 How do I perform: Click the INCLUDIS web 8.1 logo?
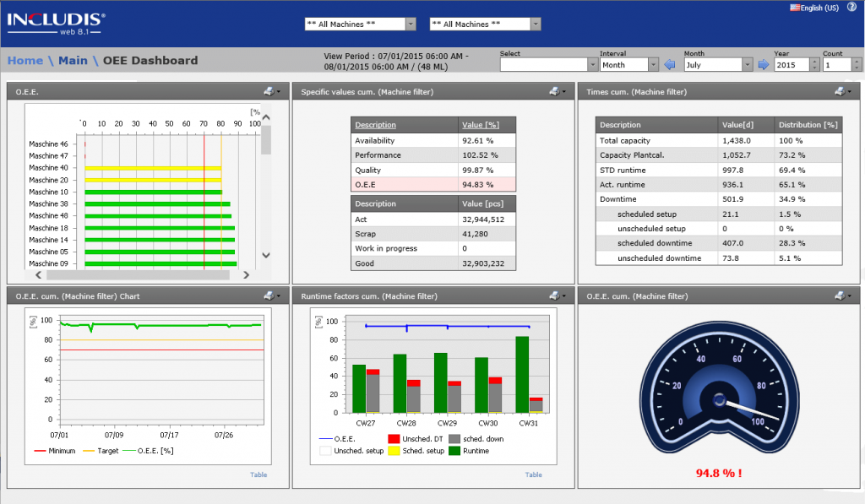point(57,23)
